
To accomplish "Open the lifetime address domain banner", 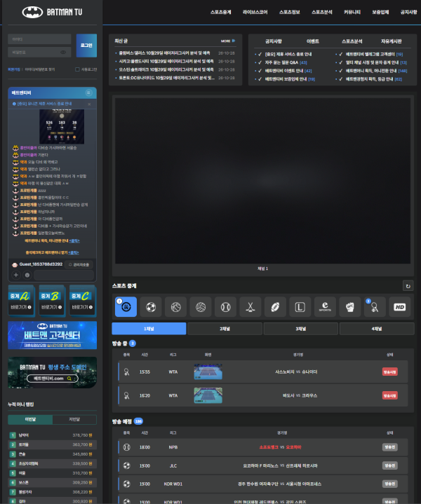I will coord(52,372).
